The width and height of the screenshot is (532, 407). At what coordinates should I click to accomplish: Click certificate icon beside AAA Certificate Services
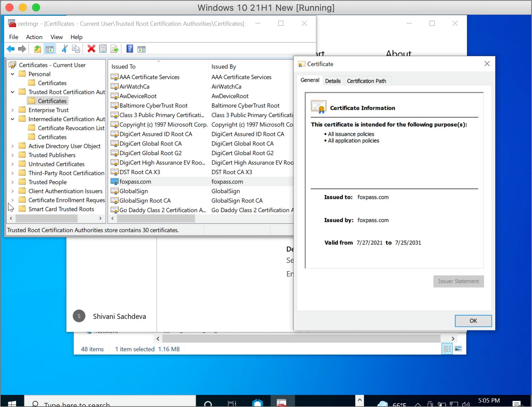coord(114,77)
